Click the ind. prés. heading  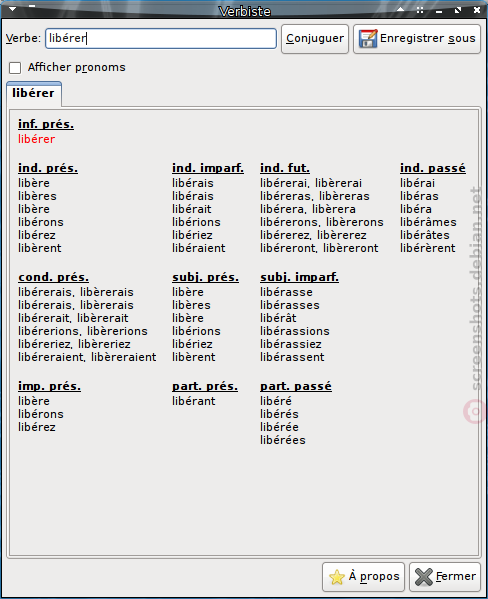coord(48,168)
